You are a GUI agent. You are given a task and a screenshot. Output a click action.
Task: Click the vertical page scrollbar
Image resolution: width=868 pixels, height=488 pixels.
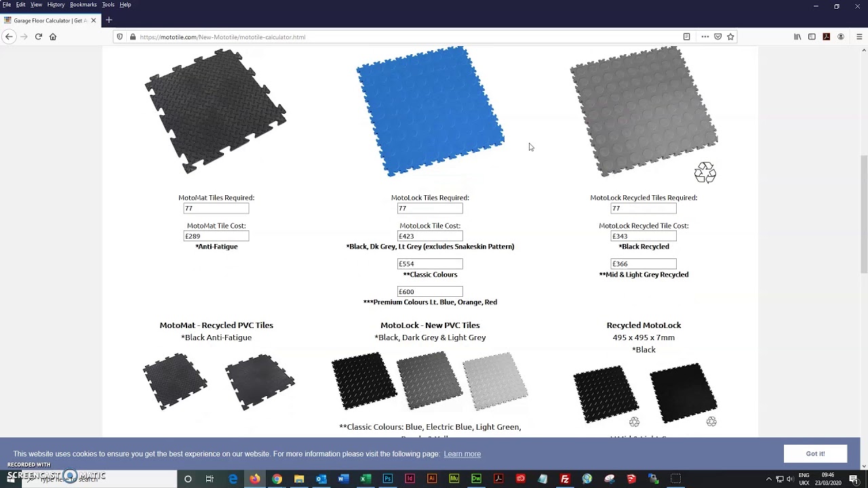863,213
